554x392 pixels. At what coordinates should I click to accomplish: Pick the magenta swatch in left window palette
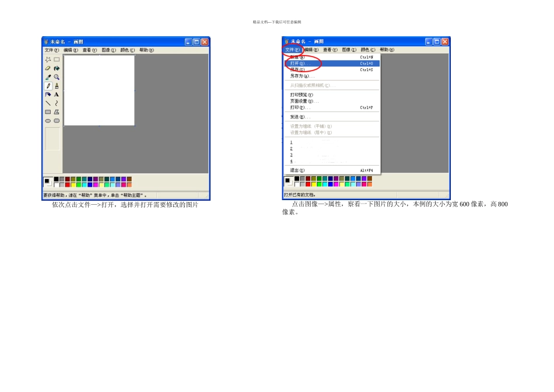click(96, 184)
